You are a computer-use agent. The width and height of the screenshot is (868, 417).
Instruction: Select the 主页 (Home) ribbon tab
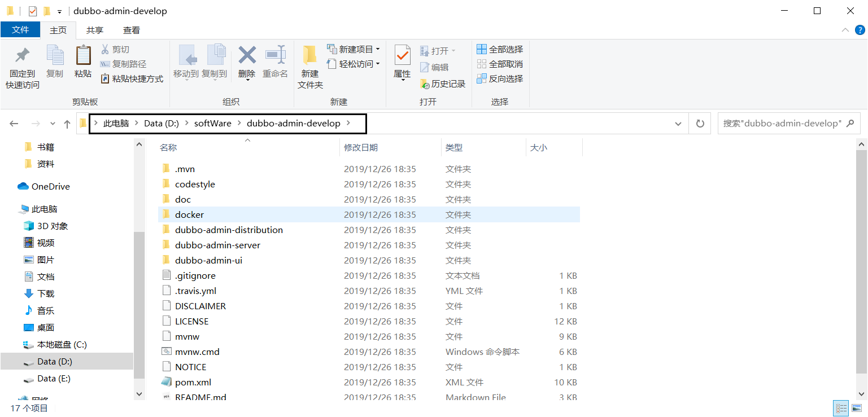pos(58,30)
